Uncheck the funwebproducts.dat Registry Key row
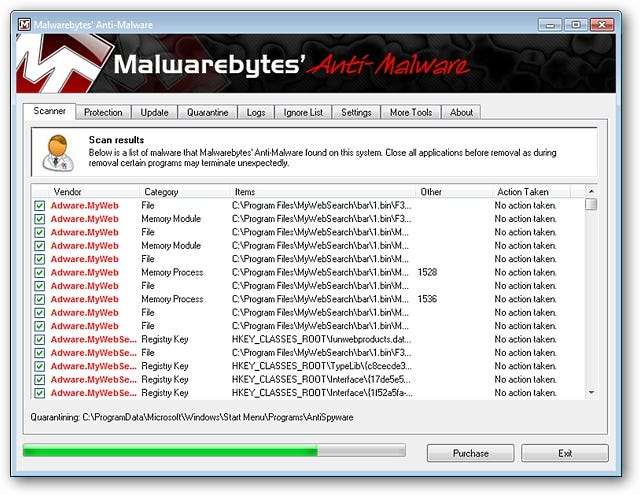The image size is (640, 495). pyautogui.click(x=40, y=340)
